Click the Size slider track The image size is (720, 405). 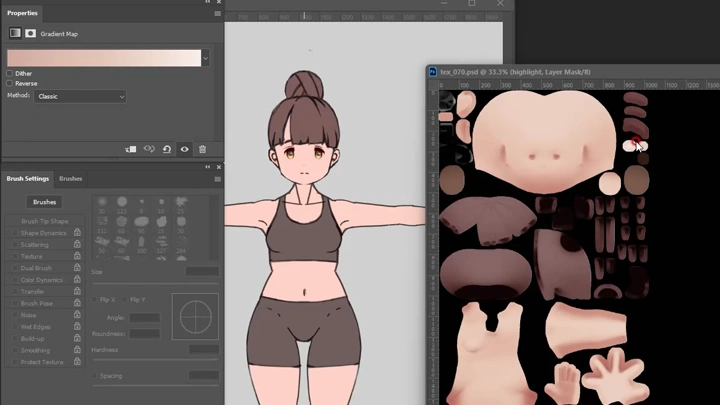tap(155, 283)
